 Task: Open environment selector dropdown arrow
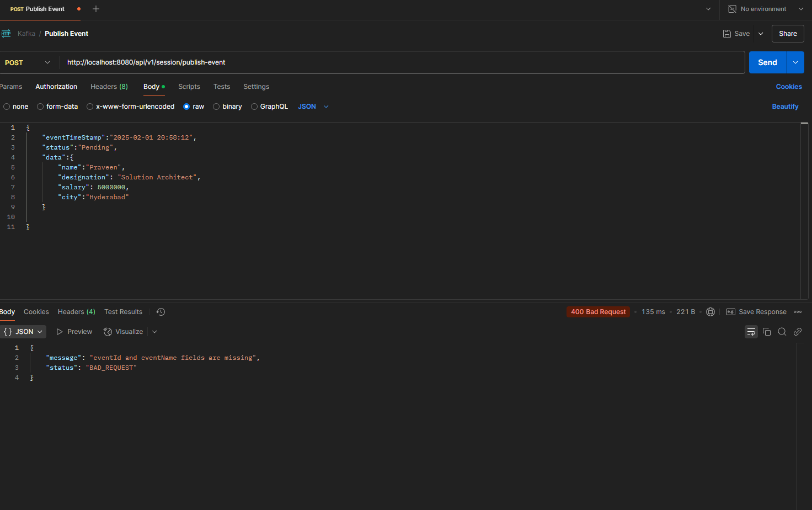[x=801, y=9]
